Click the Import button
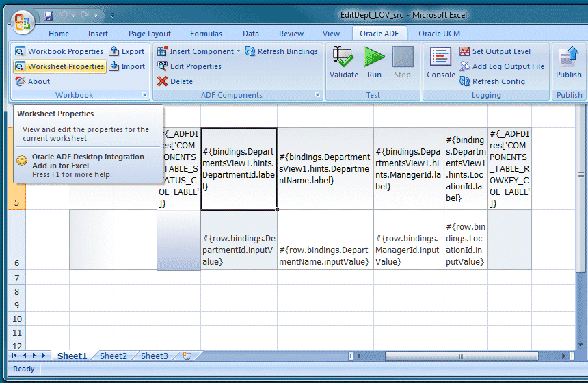The image size is (588, 383). (x=126, y=66)
